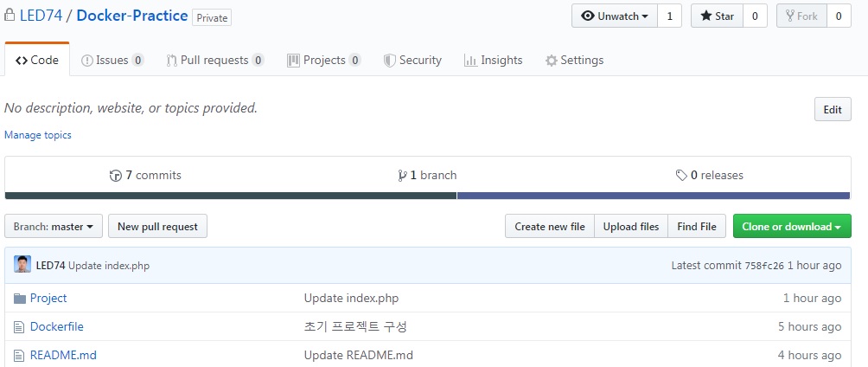Star the repository
The image size is (868, 367).
[717, 16]
